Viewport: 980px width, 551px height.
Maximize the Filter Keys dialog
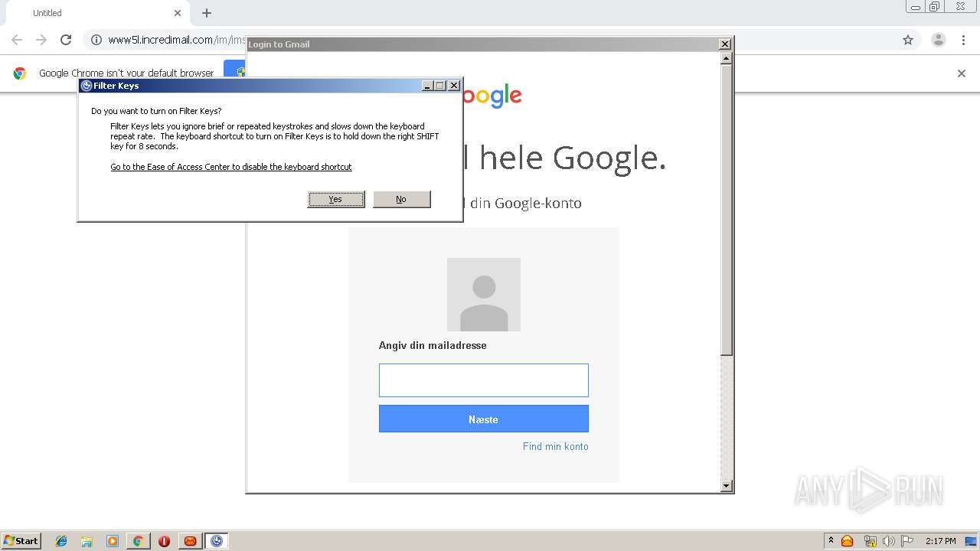click(x=439, y=86)
